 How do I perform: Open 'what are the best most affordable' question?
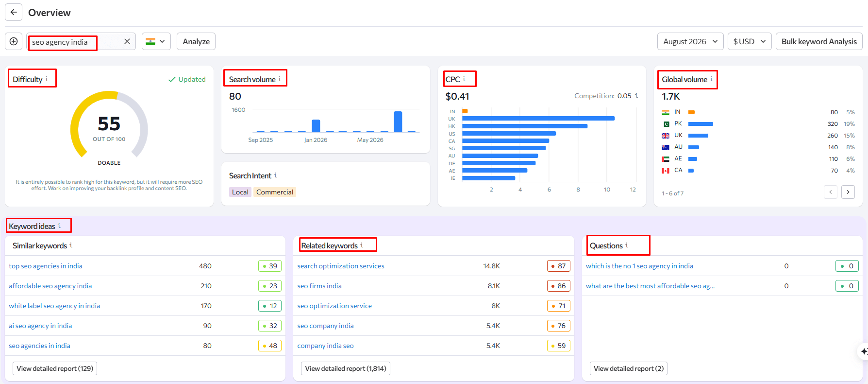click(650, 286)
